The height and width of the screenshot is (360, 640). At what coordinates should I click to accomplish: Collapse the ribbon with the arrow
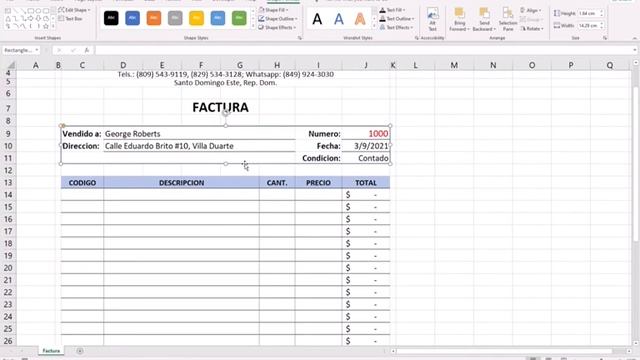pos(635,38)
